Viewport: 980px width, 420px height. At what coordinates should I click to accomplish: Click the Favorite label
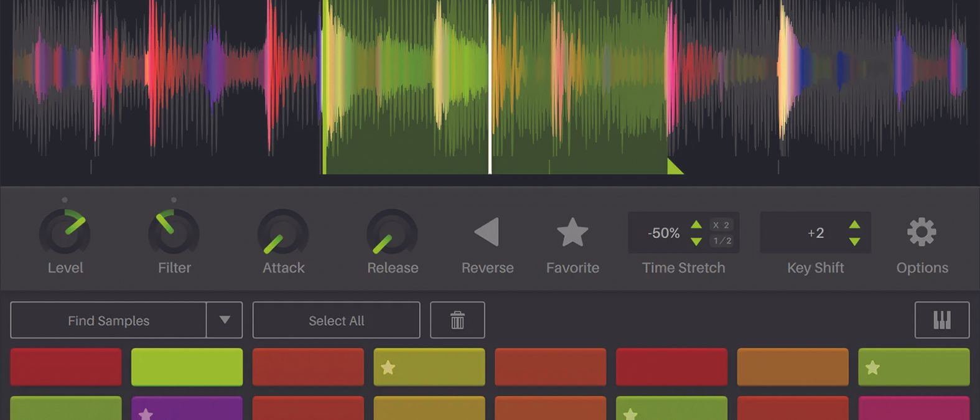pos(572,268)
